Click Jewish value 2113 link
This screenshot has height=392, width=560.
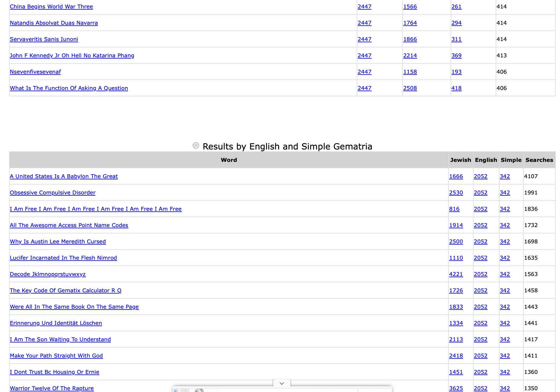(456, 339)
